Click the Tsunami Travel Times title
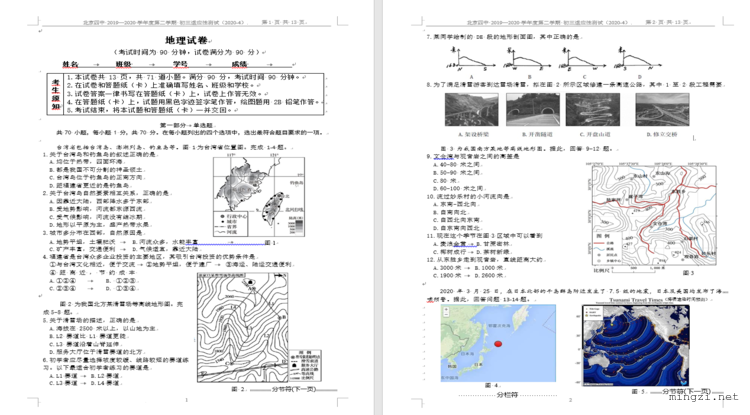Viewport: 750px width, 415px height. coord(636,300)
